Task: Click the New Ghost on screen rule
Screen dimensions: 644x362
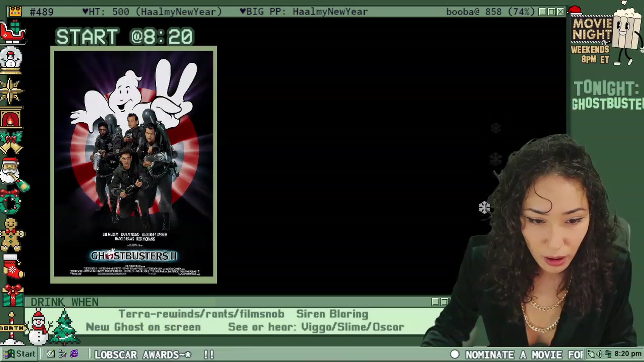Action: (143, 327)
